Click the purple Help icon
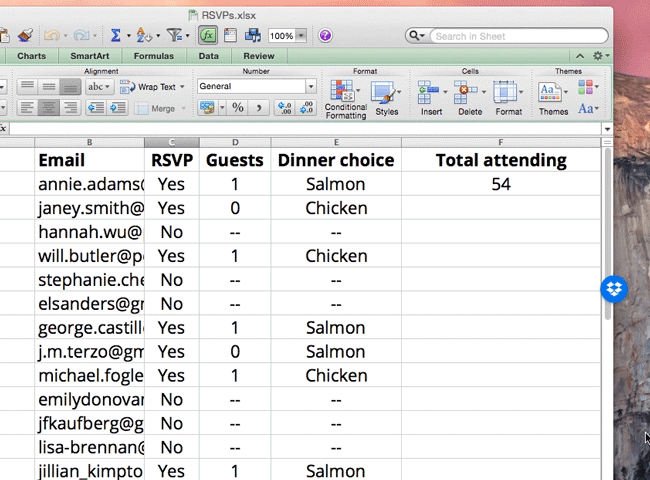 (x=325, y=36)
